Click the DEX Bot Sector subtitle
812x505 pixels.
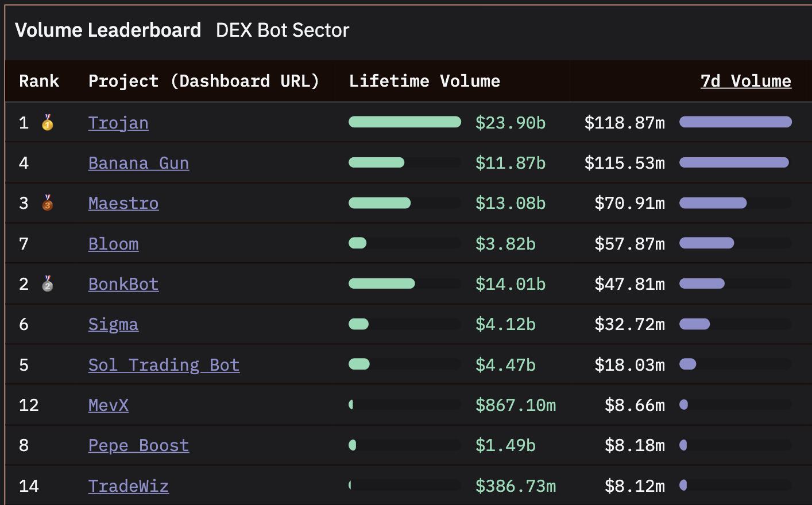tap(283, 30)
